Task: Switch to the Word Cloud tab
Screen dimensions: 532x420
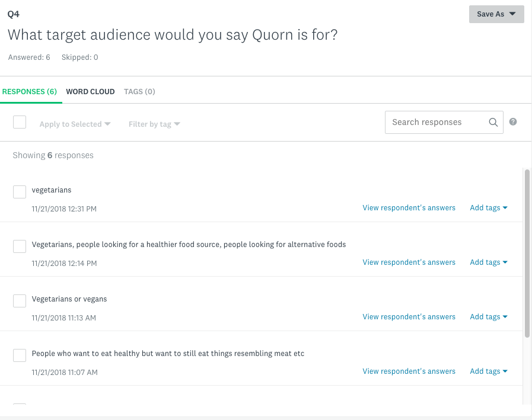Action: (x=90, y=92)
